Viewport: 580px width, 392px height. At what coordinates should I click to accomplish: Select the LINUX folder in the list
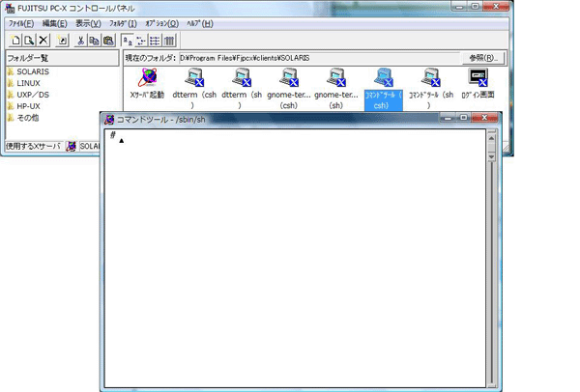(x=23, y=83)
